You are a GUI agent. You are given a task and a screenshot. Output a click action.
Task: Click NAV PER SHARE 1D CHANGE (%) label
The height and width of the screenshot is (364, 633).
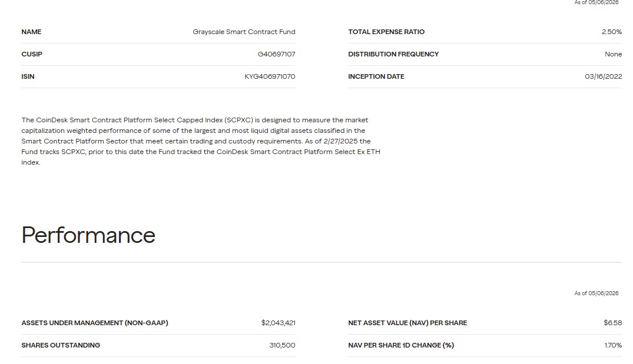tap(401, 345)
